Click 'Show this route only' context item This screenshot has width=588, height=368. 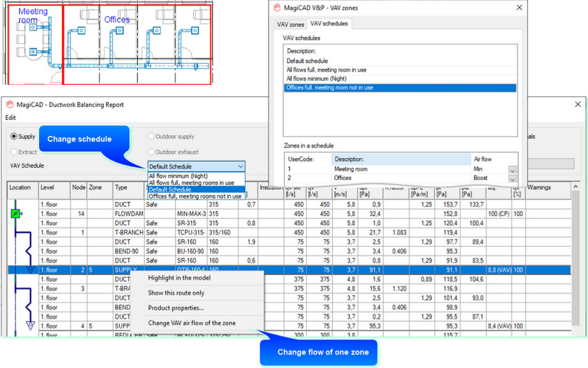pyautogui.click(x=176, y=293)
